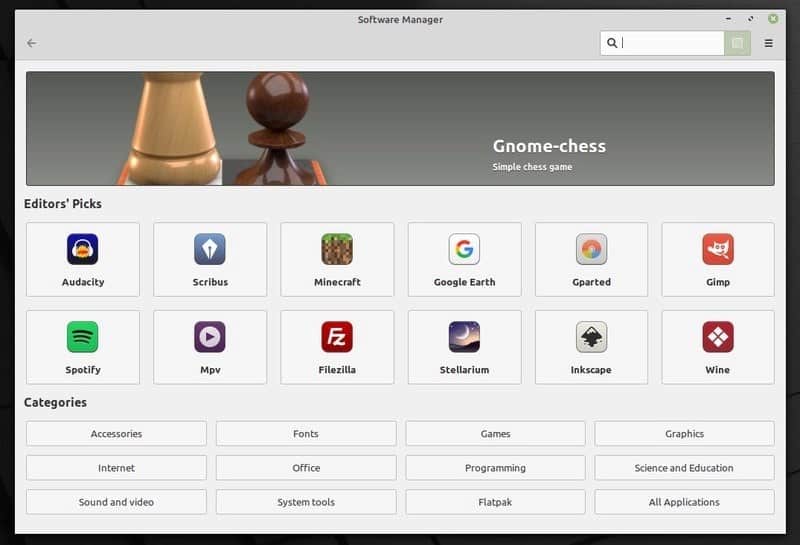Go back using the back arrow
The image size is (800, 545).
pyautogui.click(x=32, y=43)
